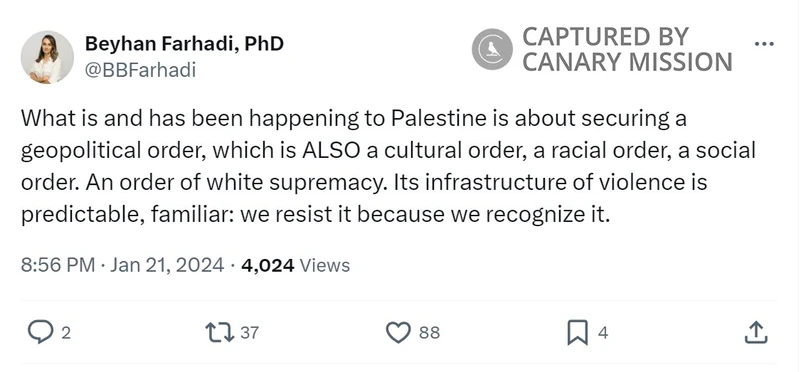Click the bookmark count showing 4

click(x=603, y=333)
